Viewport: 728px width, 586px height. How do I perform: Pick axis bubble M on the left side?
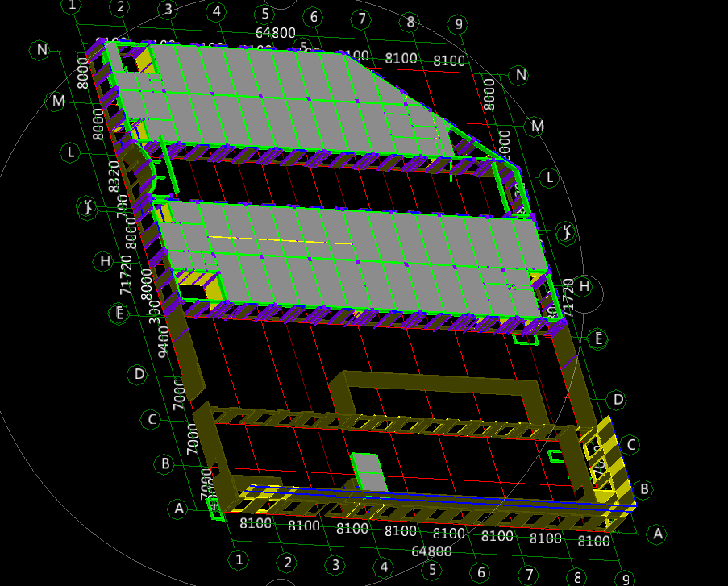pyautogui.click(x=57, y=101)
